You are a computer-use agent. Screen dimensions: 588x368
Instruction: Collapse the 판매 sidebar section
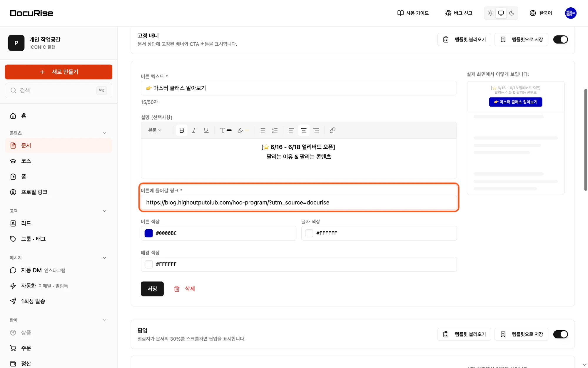click(104, 320)
